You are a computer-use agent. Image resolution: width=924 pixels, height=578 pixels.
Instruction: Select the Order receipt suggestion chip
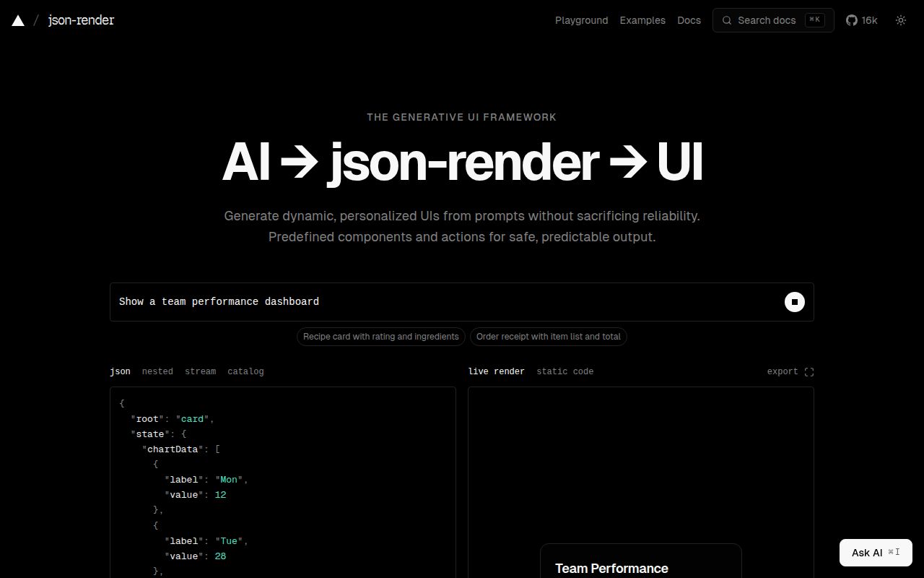click(549, 337)
